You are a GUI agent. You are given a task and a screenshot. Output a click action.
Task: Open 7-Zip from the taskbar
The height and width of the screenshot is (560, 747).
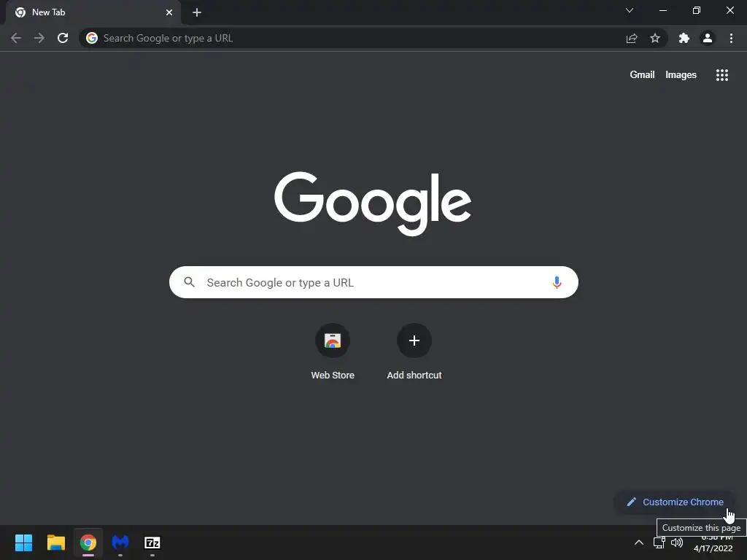152,542
